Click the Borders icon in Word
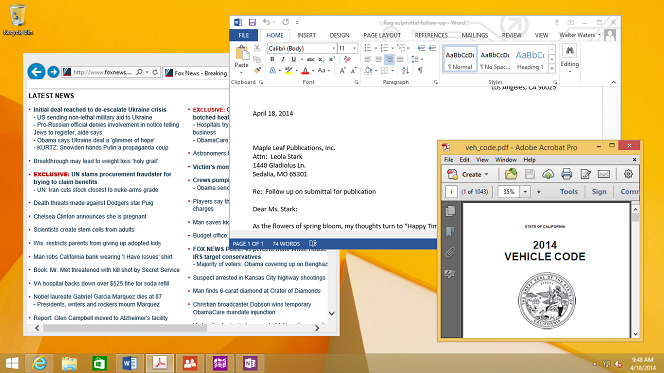This screenshot has height=373, width=664. (385, 70)
